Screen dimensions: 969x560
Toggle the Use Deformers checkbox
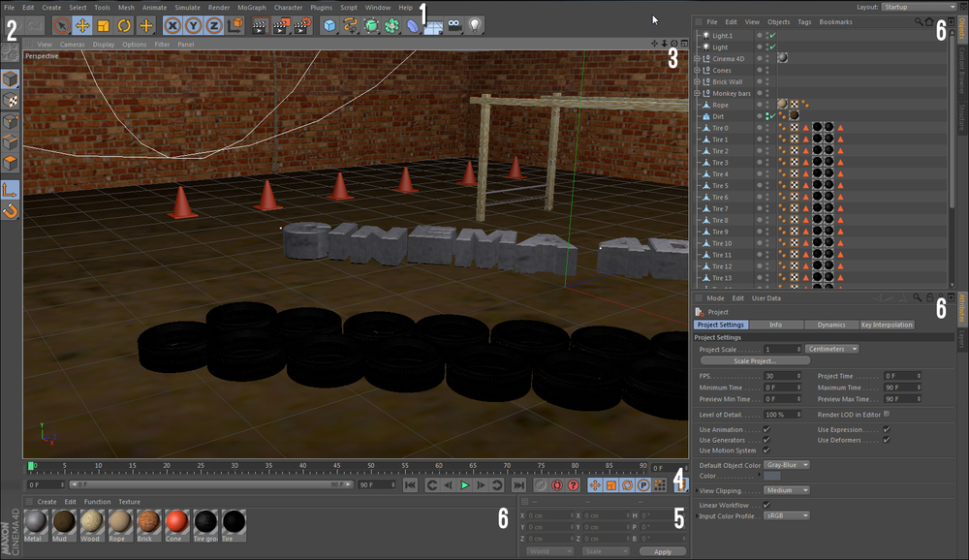[887, 440]
